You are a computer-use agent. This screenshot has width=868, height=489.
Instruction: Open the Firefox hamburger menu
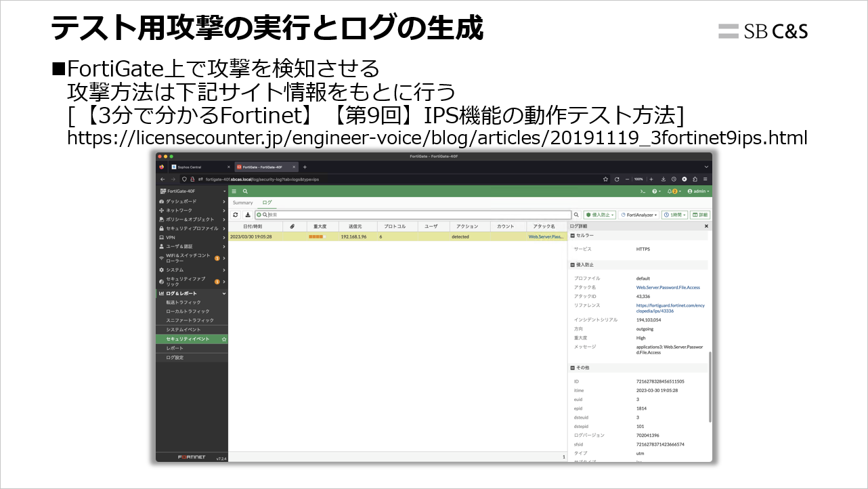click(706, 179)
